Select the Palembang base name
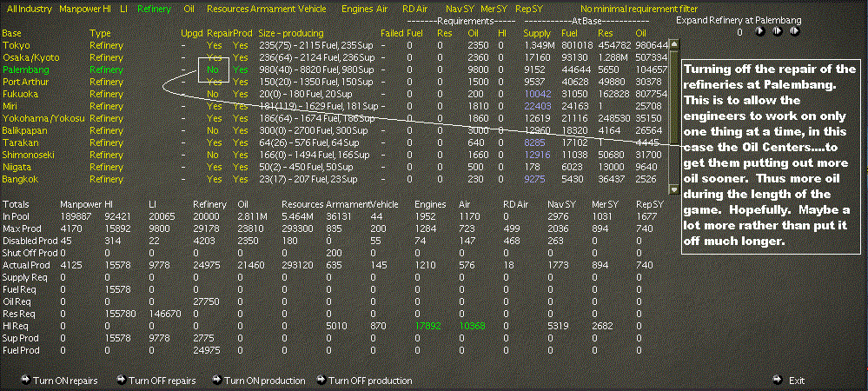 (x=25, y=70)
